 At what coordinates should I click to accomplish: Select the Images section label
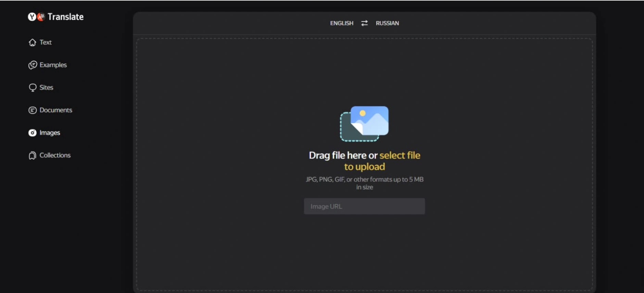pos(50,133)
